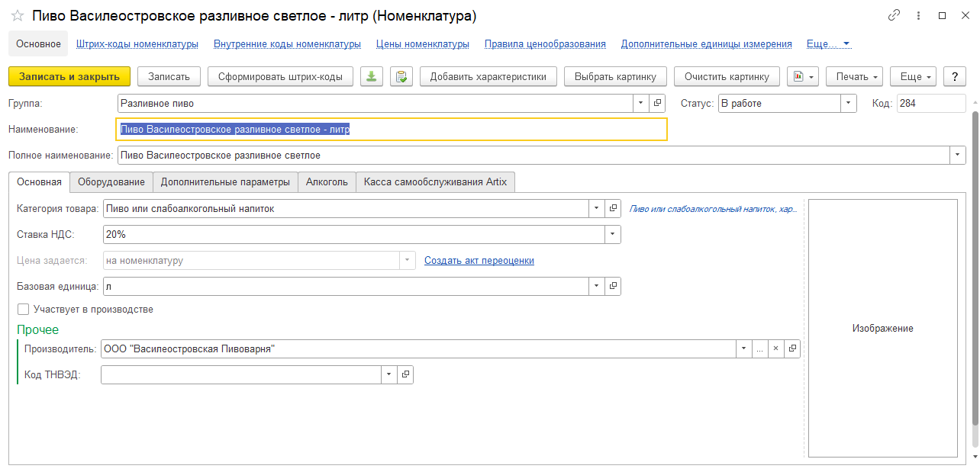The height and width of the screenshot is (472, 980).
Task: Click the Код ТНВЭД input field
Action: click(240, 374)
